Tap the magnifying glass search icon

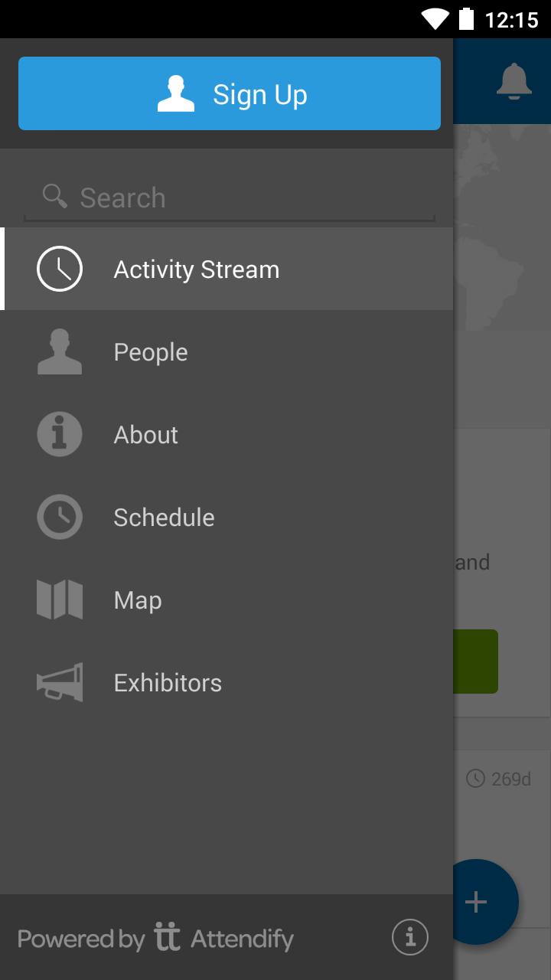[54, 196]
